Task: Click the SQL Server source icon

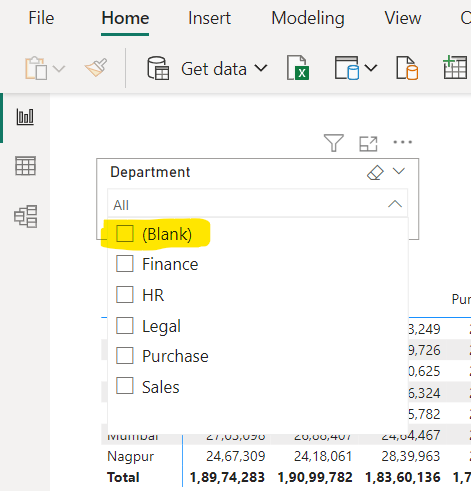Action: pyautogui.click(x=407, y=68)
